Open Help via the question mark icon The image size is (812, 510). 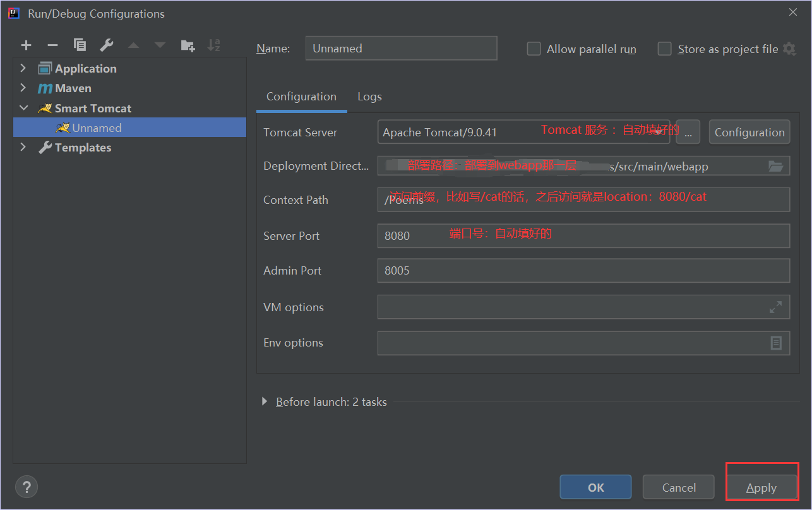[x=26, y=487]
